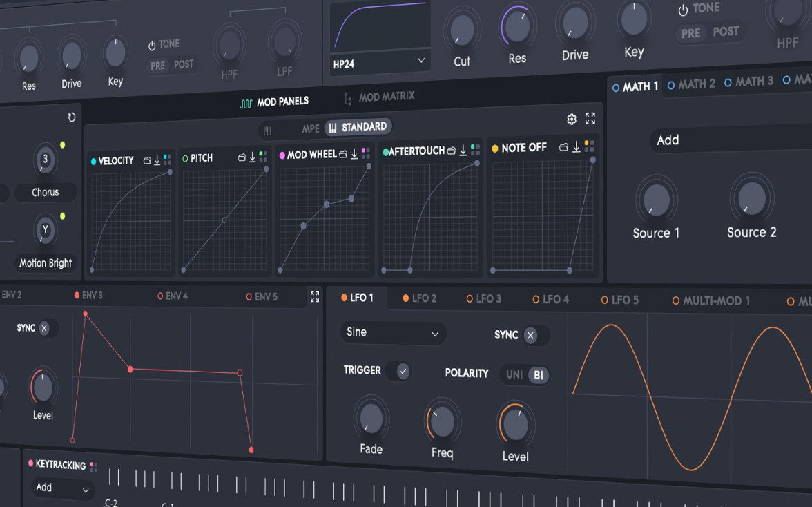This screenshot has height=507, width=812.
Task: Select the MOD PANELS tab
Action: click(x=275, y=102)
